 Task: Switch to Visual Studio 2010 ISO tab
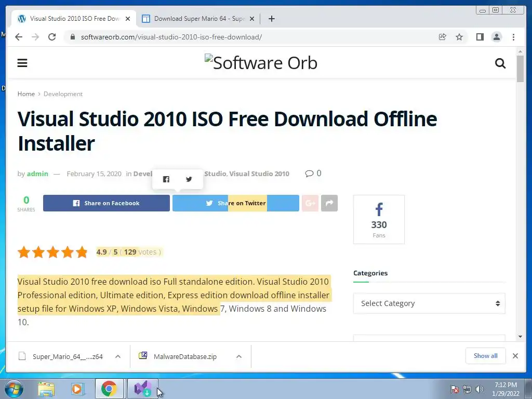[x=74, y=19]
